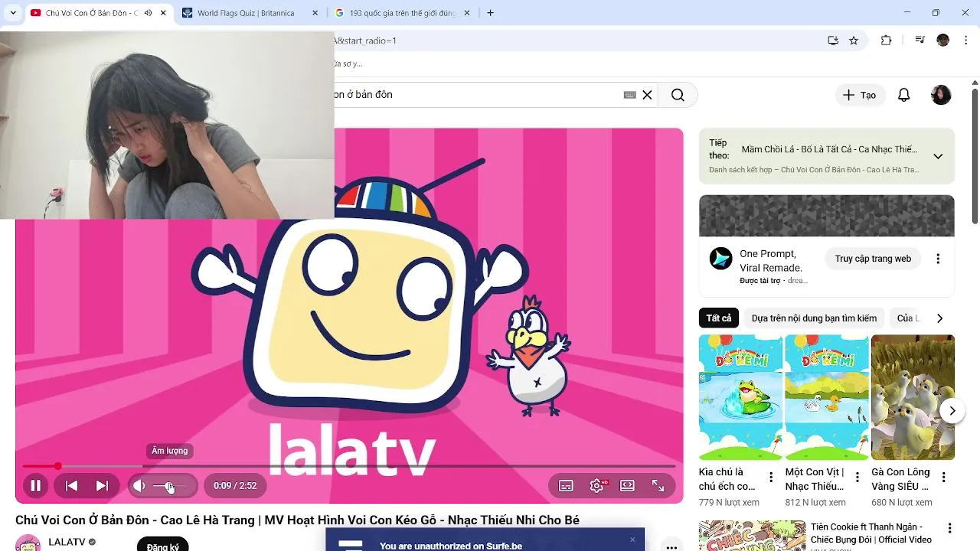Click the YouTube search magnifier button
980x551 pixels.
[x=678, y=95]
